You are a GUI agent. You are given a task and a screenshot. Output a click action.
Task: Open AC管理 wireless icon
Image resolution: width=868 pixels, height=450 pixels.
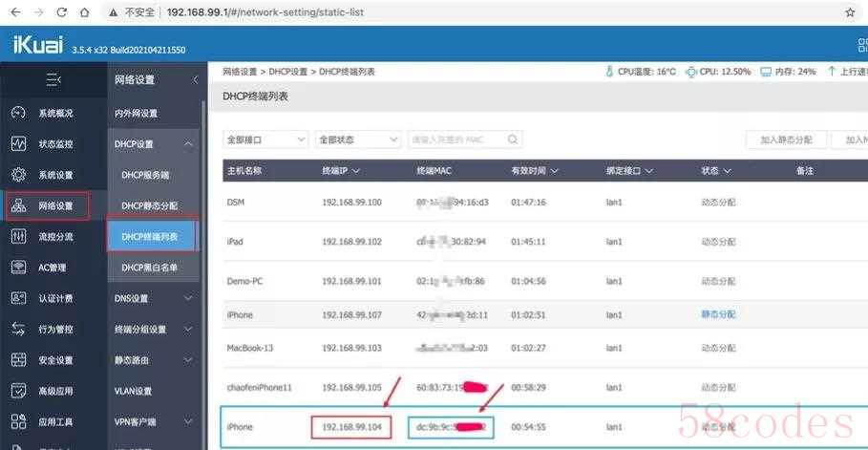(18, 268)
